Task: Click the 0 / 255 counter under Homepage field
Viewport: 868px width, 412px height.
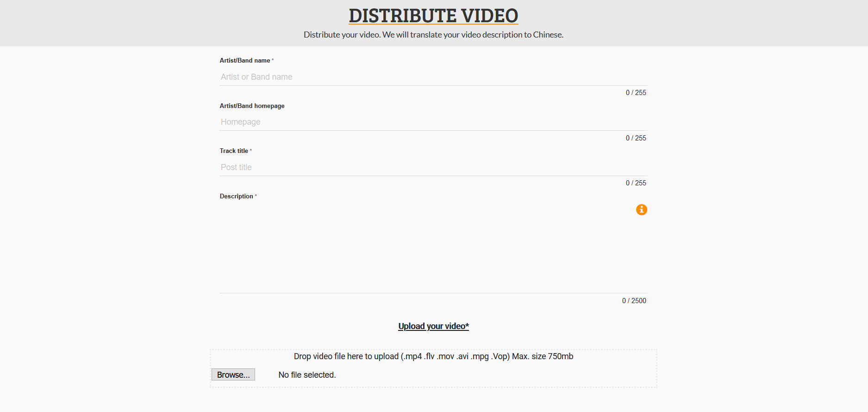Action: (x=636, y=138)
